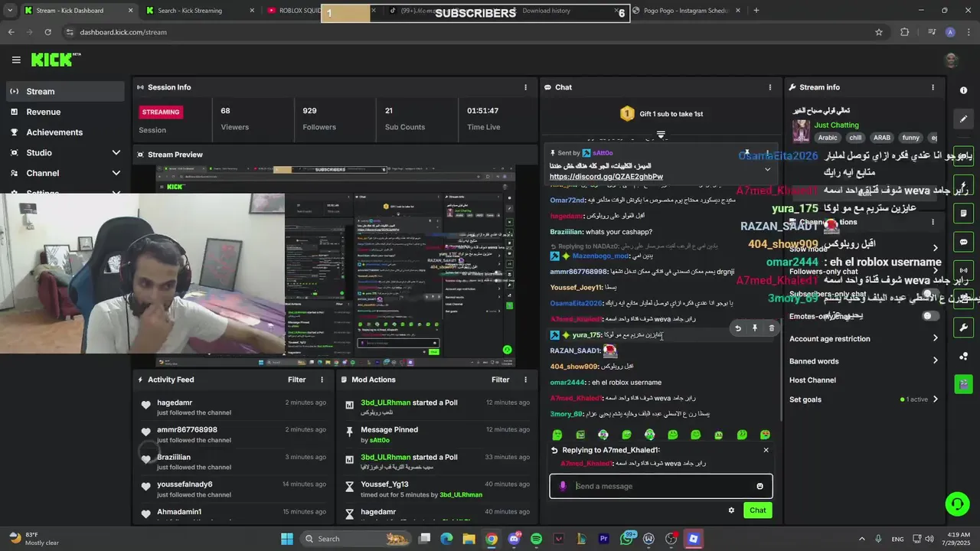Close the reply to A7med_Khaled1
The height and width of the screenshot is (551, 980).
[x=766, y=450]
